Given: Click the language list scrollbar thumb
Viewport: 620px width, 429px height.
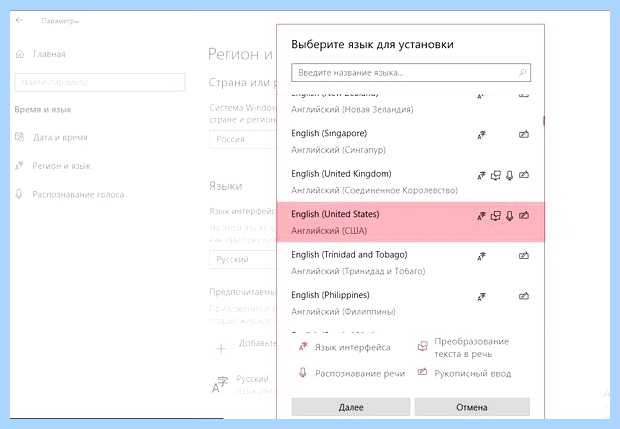Looking at the screenshot, I should pos(544,121).
